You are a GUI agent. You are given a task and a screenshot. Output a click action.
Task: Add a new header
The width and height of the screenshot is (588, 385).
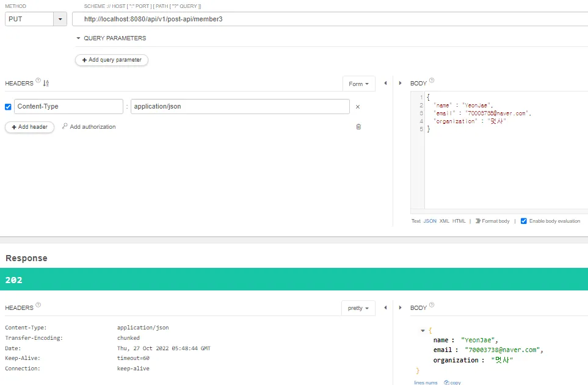pyautogui.click(x=30, y=127)
